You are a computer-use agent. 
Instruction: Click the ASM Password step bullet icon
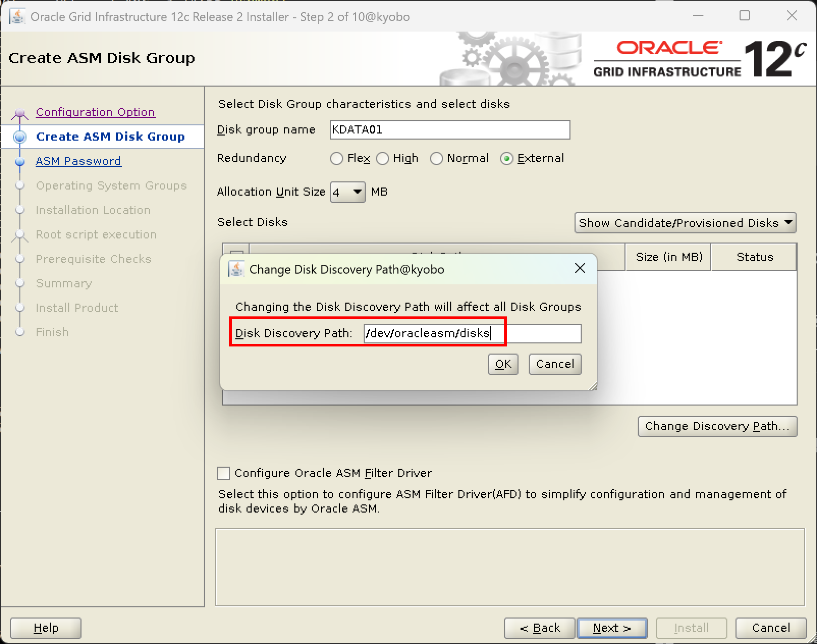click(20, 162)
